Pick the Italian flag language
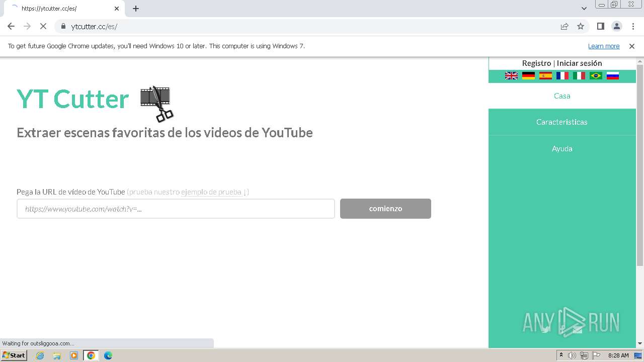This screenshot has width=644, height=362. [579, 76]
